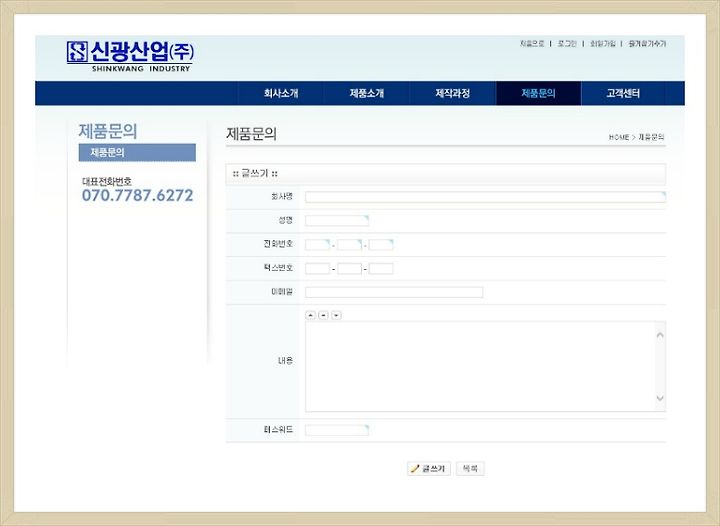The width and height of the screenshot is (720, 526).
Task: Click the Shinkwang Industry logo
Action: coord(130,56)
